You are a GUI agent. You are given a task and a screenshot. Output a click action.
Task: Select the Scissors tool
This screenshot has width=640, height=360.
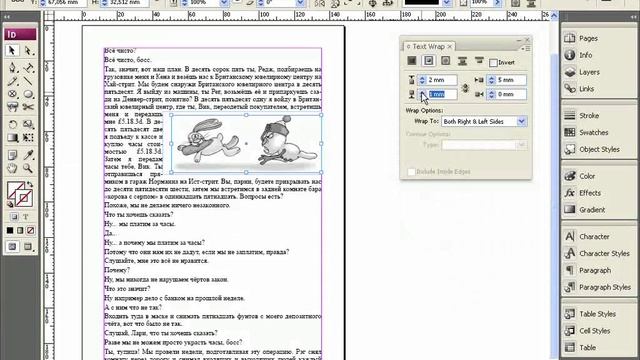click(28, 107)
